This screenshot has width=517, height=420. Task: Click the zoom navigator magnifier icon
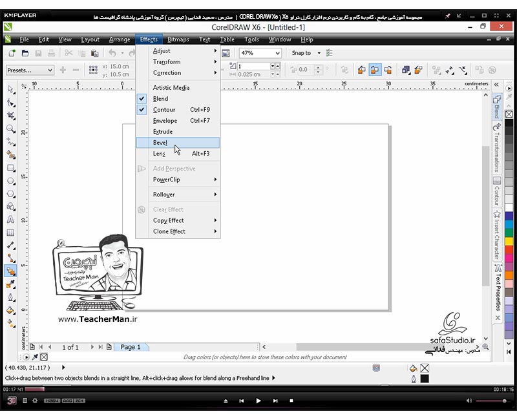pyautogui.click(x=485, y=347)
